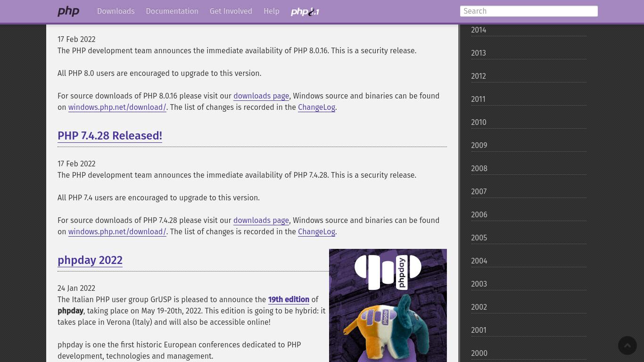Follow windows.php.net/download/ link under PHP 7.4.28
The image size is (644, 362).
pos(117,232)
